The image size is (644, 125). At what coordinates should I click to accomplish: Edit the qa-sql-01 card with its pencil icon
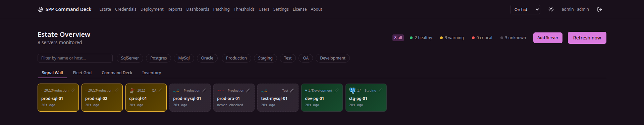point(160,91)
